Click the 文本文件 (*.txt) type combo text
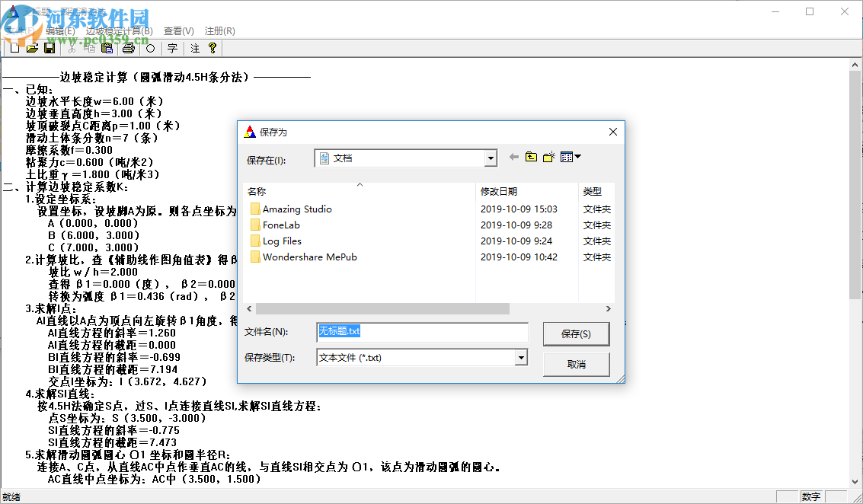 tap(350, 358)
